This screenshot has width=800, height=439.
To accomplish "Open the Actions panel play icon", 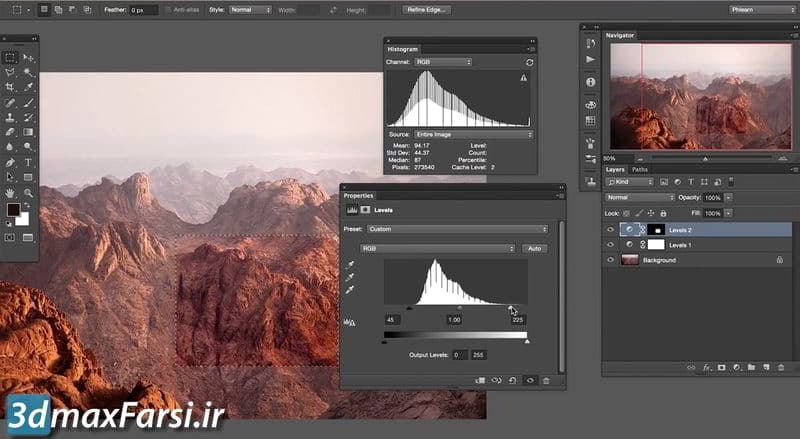I will pyautogui.click(x=591, y=60).
